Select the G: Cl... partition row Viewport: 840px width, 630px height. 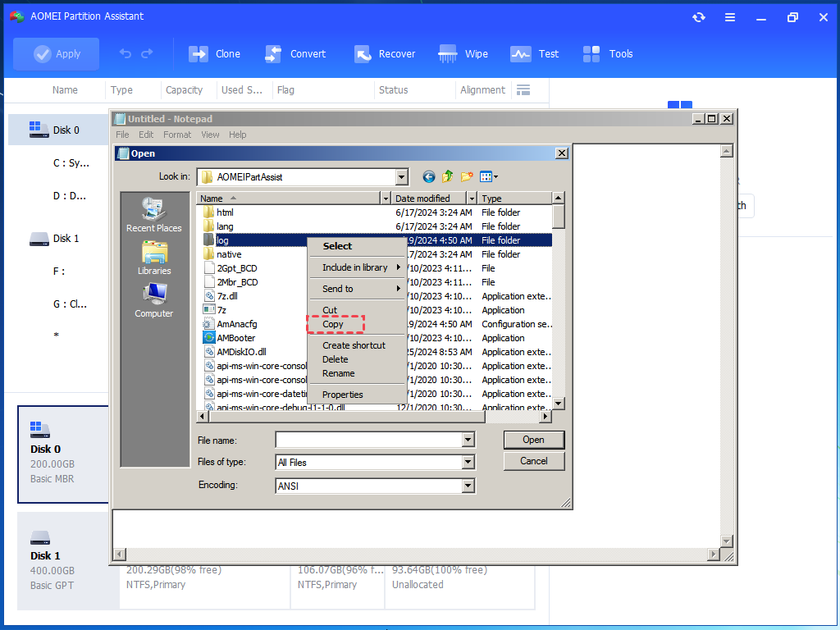coord(71,304)
